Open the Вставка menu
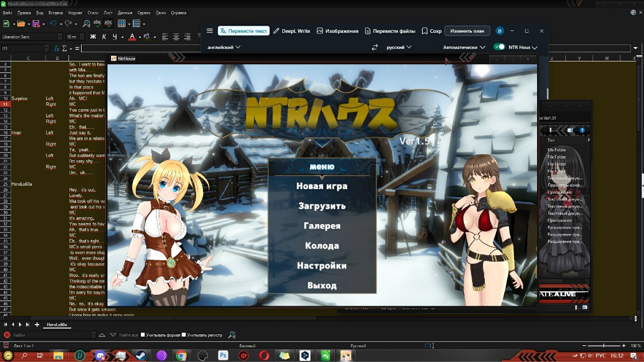The image size is (644, 362). pos(55,13)
